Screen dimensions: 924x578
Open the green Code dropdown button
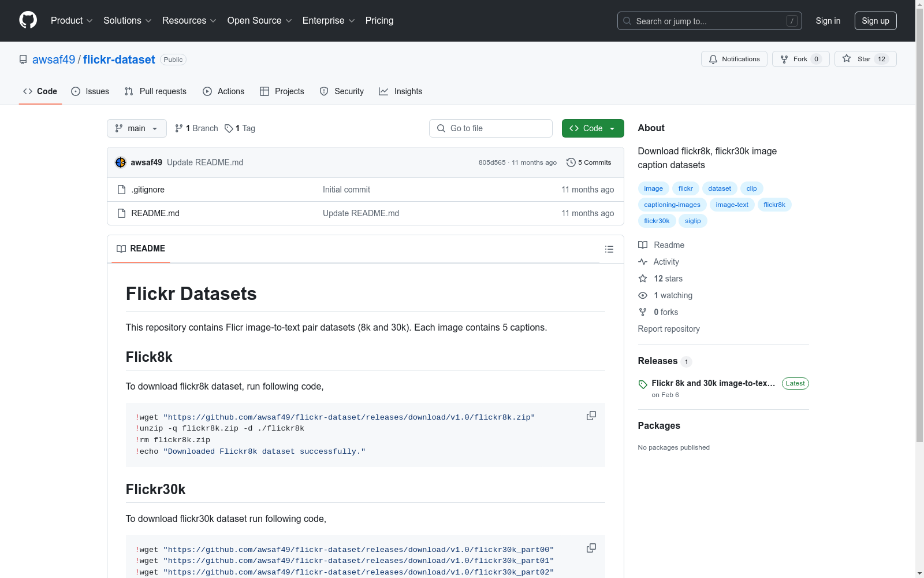tap(593, 128)
